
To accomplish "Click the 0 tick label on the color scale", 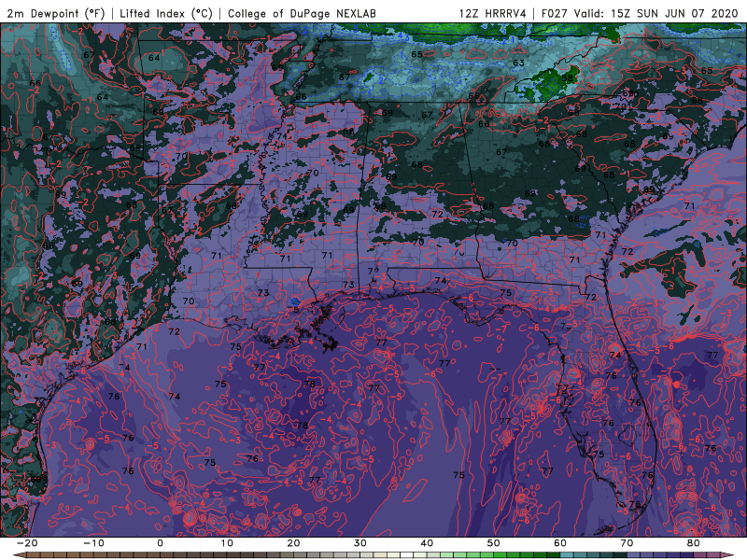I will pyautogui.click(x=160, y=543).
